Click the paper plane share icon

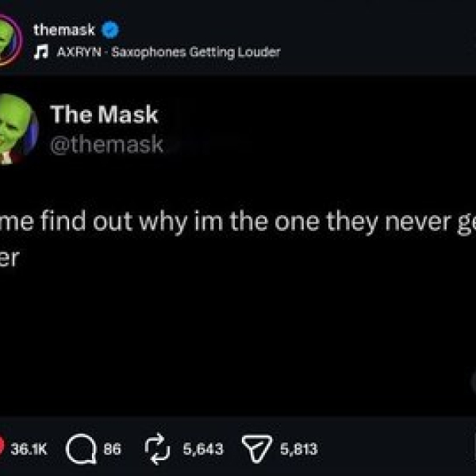257,449
